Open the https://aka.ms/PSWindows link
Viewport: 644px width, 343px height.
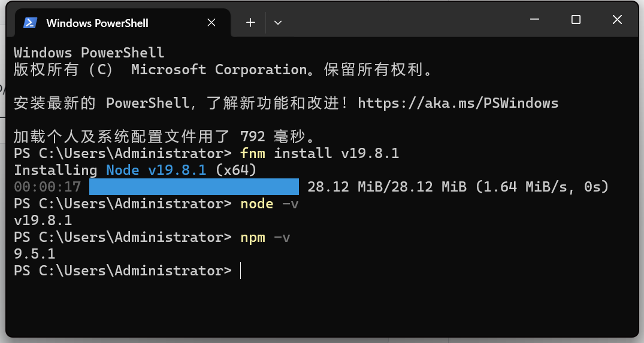(458, 103)
